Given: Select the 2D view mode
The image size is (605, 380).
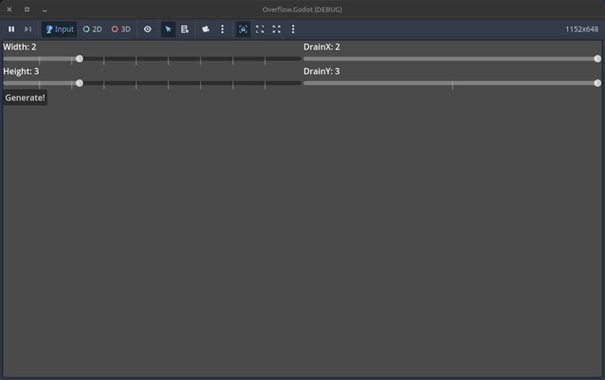Looking at the screenshot, I should [x=93, y=29].
